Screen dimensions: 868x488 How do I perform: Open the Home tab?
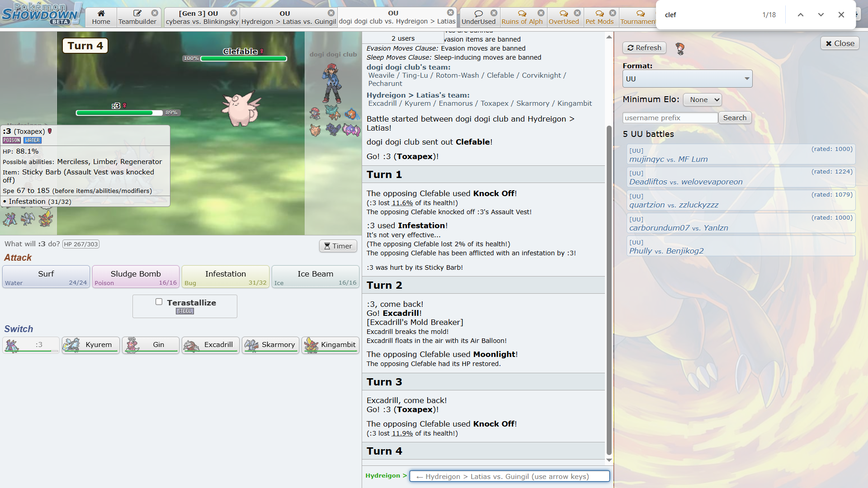(101, 17)
